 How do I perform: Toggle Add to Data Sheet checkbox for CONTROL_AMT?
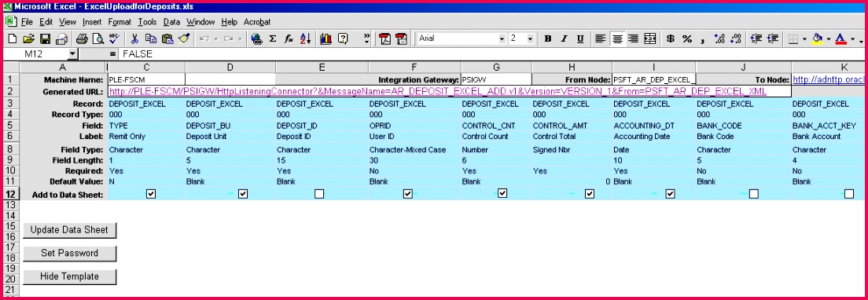[x=590, y=194]
